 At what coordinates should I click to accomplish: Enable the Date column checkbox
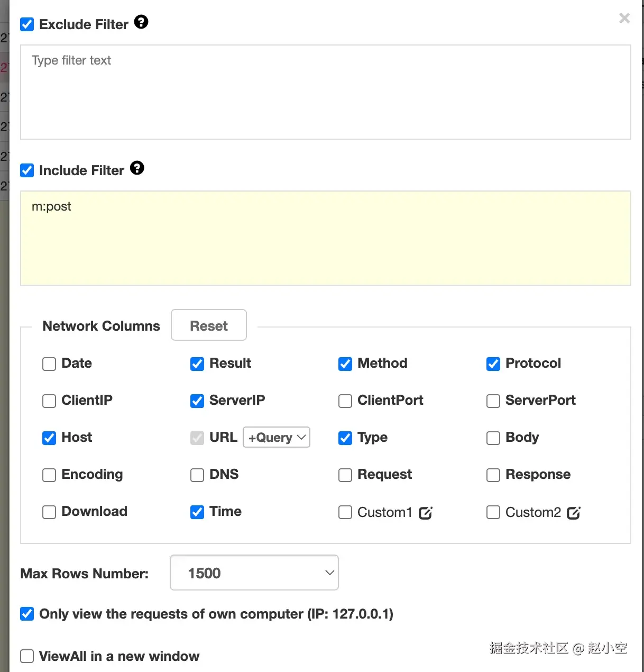pyautogui.click(x=49, y=364)
